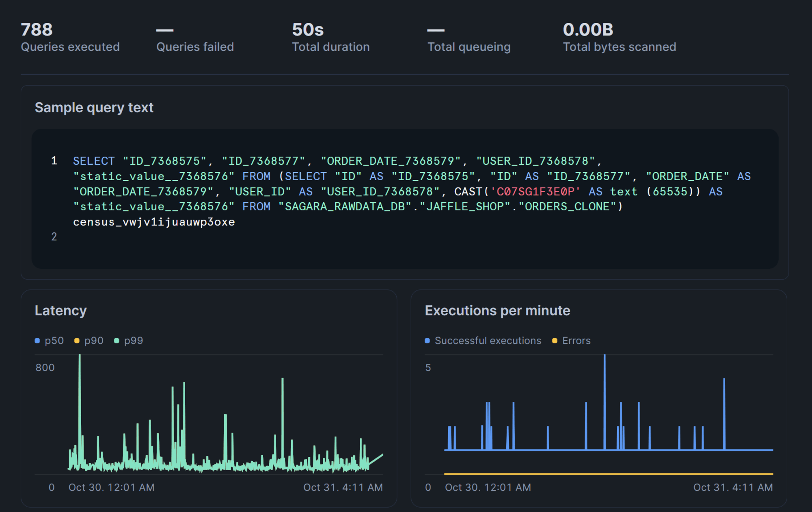Click the p50 legend label

[54, 341]
